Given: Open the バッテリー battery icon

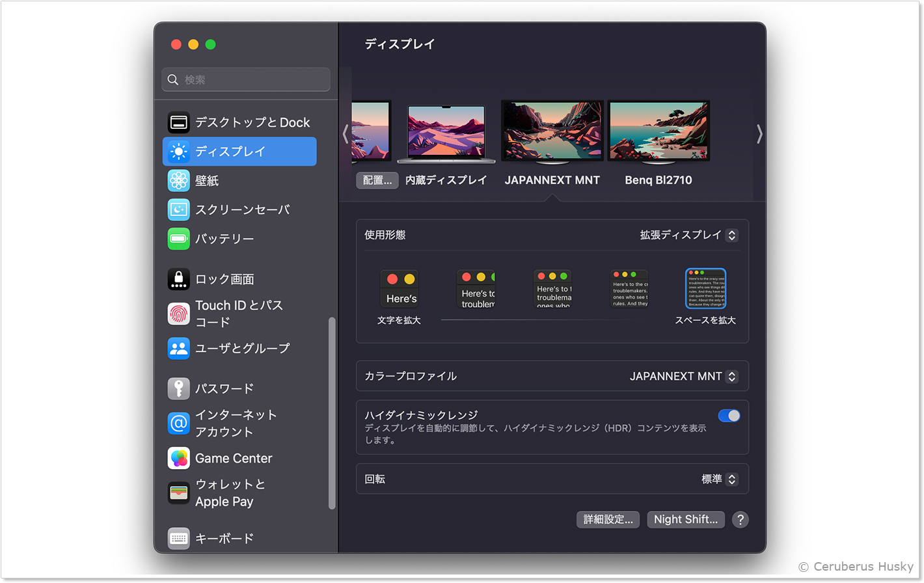Looking at the screenshot, I should [178, 239].
